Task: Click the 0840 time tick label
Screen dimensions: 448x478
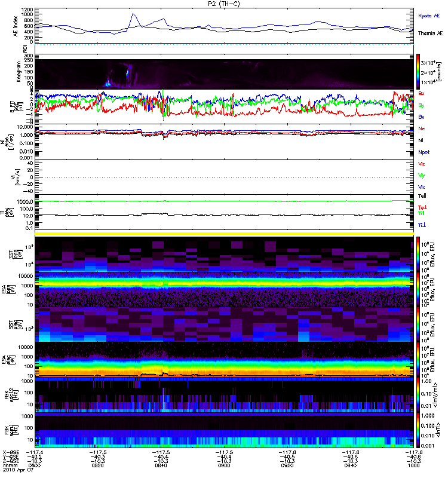Action: (x=161, y=465)
